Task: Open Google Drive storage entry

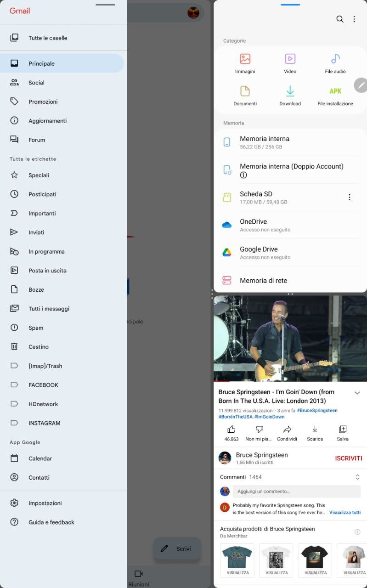Action: pyautogui.click(x=290, y=253)
